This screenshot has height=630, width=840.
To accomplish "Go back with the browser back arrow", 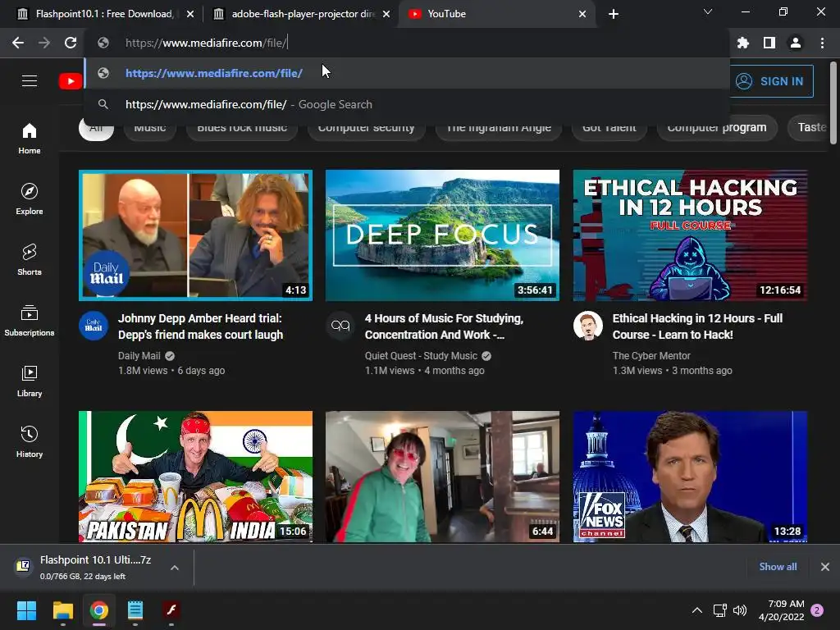I will pos(18,43).
